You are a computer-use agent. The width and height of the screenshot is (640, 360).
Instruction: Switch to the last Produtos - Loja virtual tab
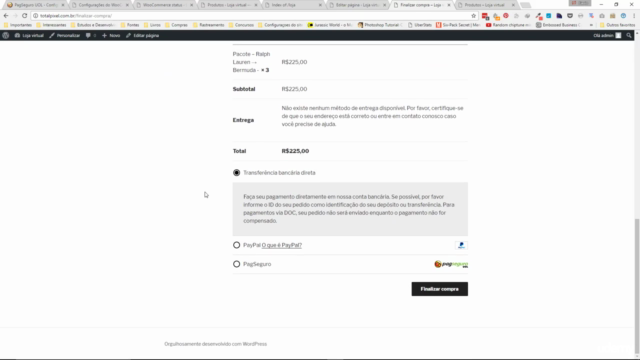[x=486, y=5]
